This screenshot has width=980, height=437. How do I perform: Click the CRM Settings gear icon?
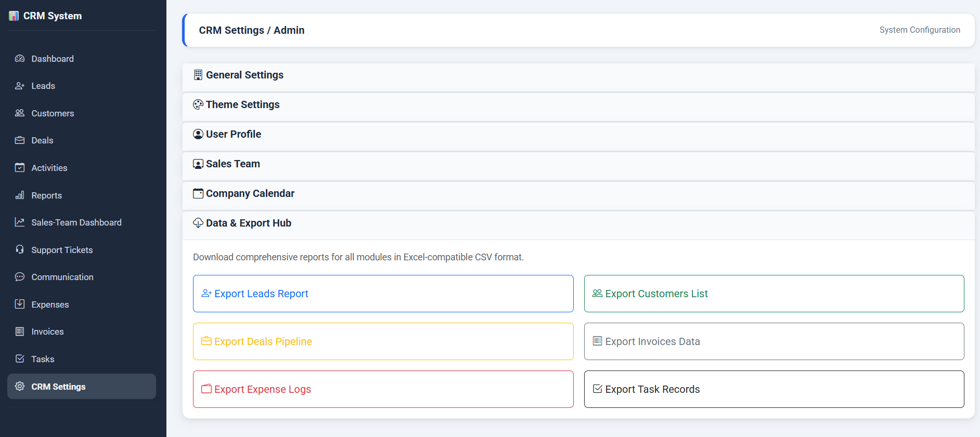pos(20,387)
